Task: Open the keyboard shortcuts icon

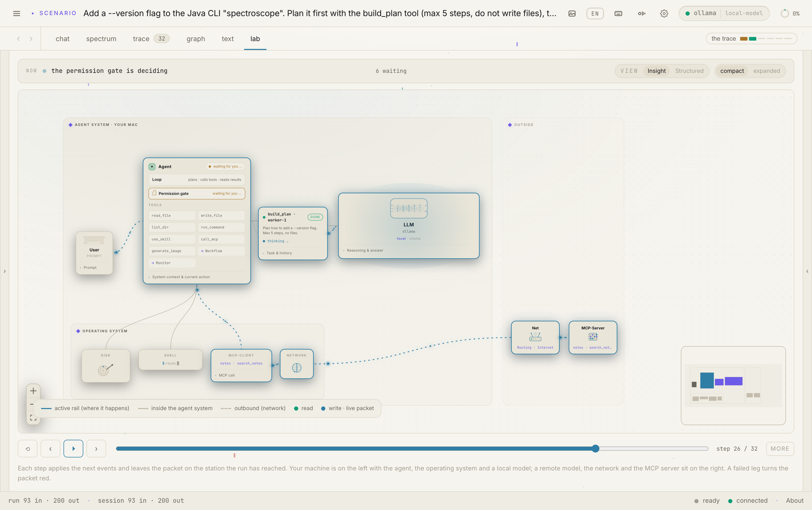Action: click(x=618, y=14)
